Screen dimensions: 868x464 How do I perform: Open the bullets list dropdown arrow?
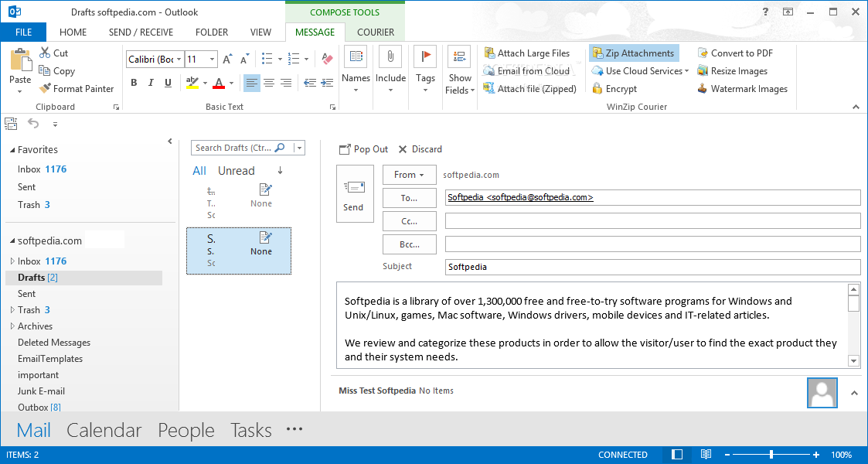[280, 60]
